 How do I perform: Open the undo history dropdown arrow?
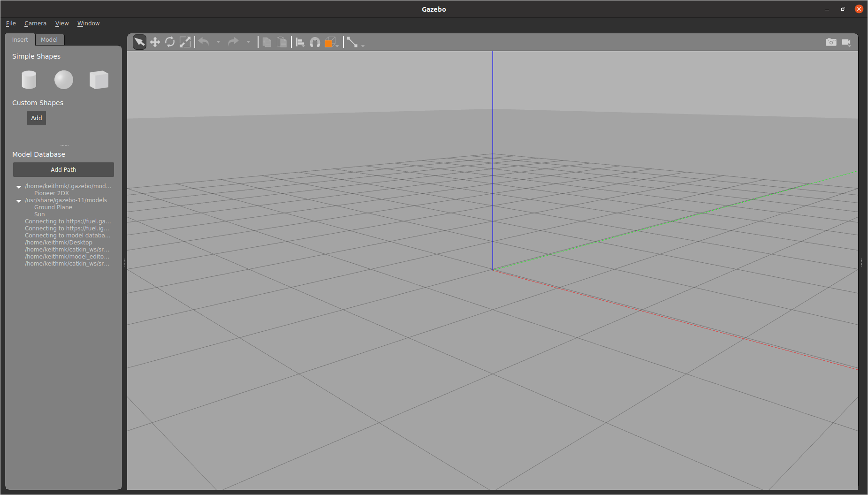pos(218,42)
